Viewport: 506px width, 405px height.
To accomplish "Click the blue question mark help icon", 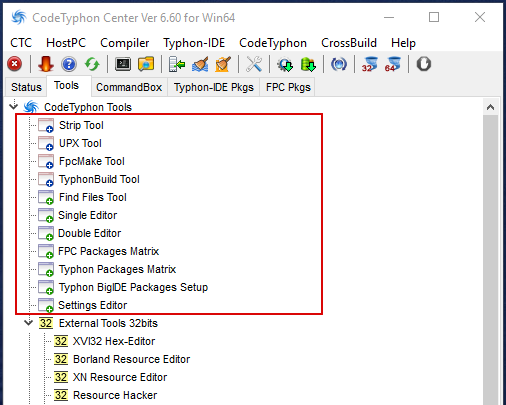I will pyautogui.click(x=69, y=64).
